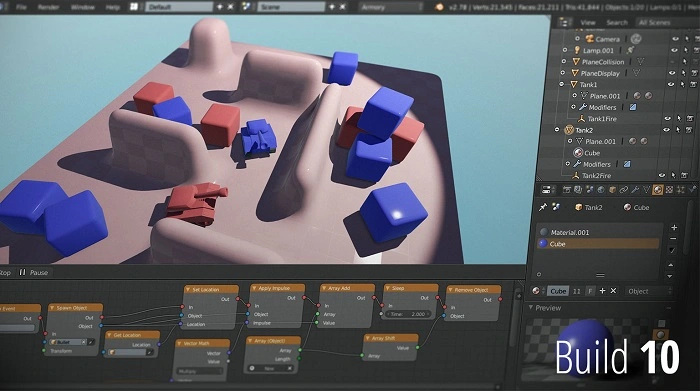The width and height of the screenshot is (700, 391).
Task: Expand Modifiers under Tank1
Action: pyautogui.click(x=573, y=107)
